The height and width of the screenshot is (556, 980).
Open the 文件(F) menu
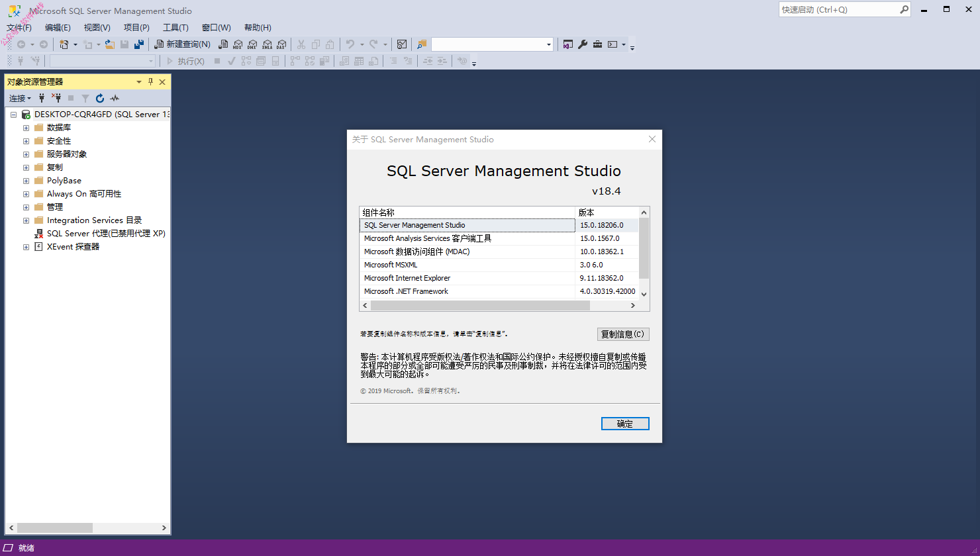point(19,27)
